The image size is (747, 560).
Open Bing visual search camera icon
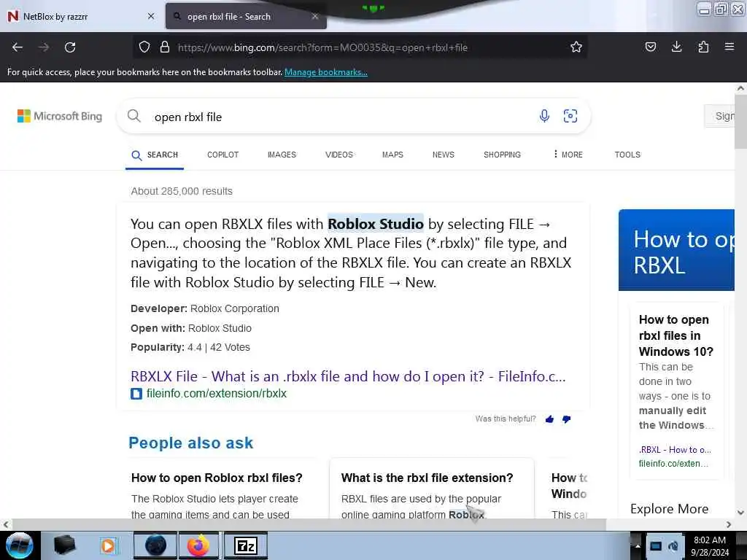pos(570,116)
